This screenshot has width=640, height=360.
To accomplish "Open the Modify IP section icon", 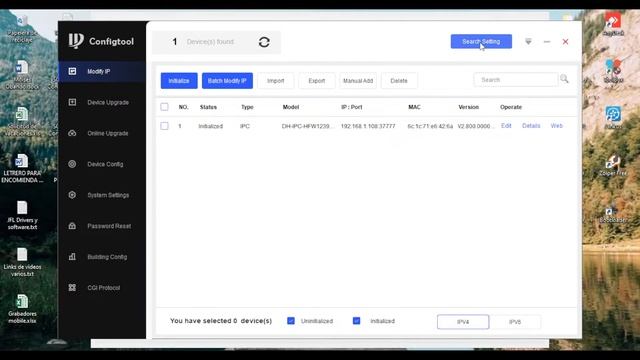I will [72, 71].
